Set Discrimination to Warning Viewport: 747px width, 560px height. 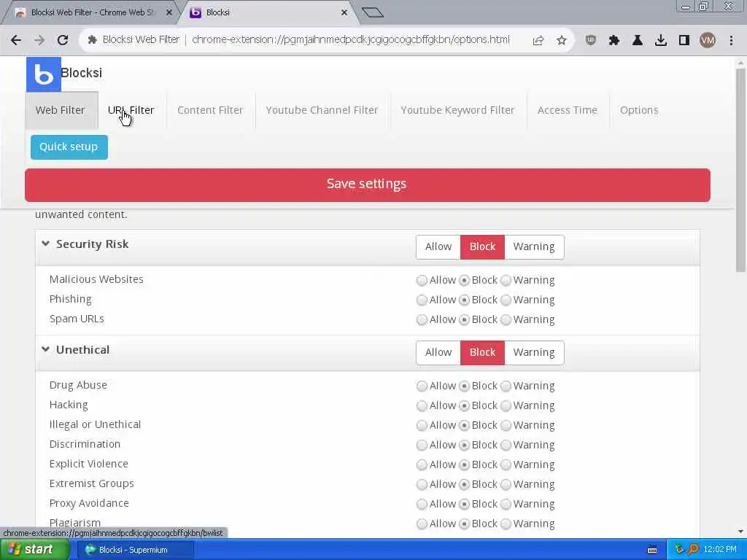point(506,445)
